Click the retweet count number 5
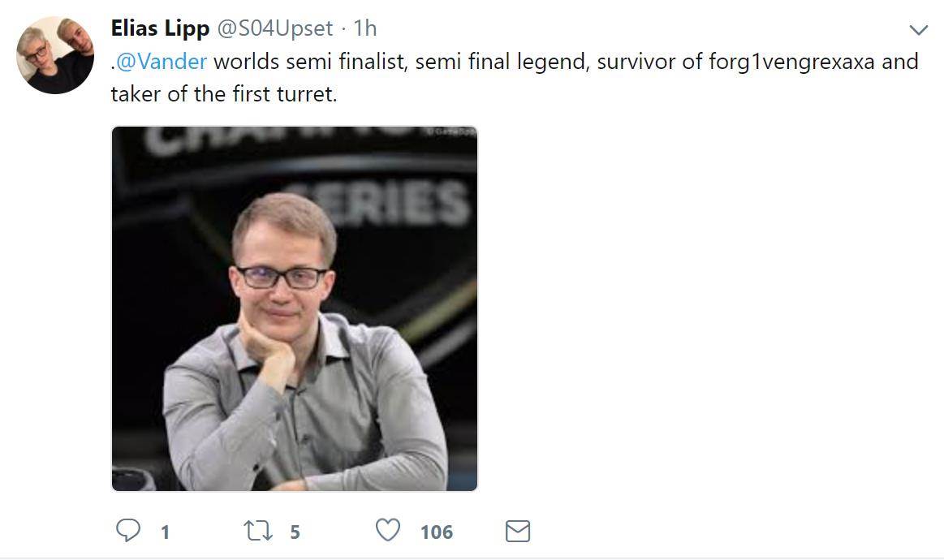 pos(295,532)
